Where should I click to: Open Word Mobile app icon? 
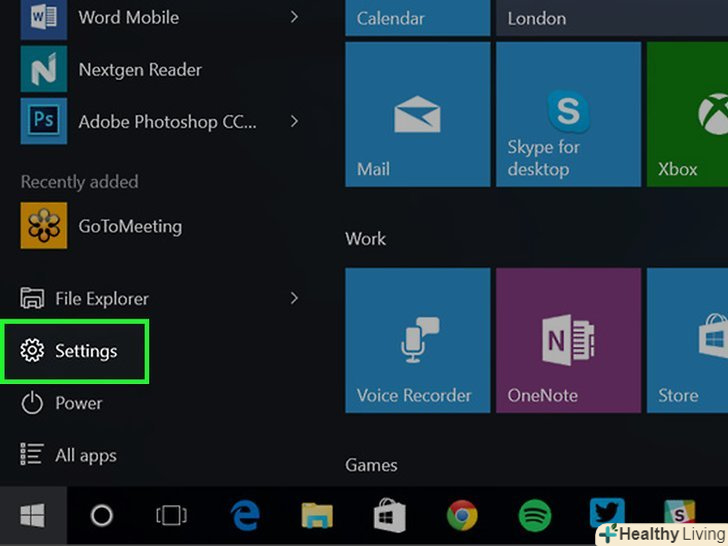click(44, 19)
